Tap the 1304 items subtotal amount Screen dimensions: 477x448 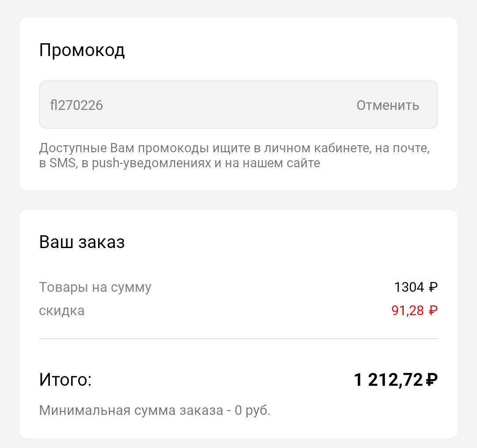(409, 287)
